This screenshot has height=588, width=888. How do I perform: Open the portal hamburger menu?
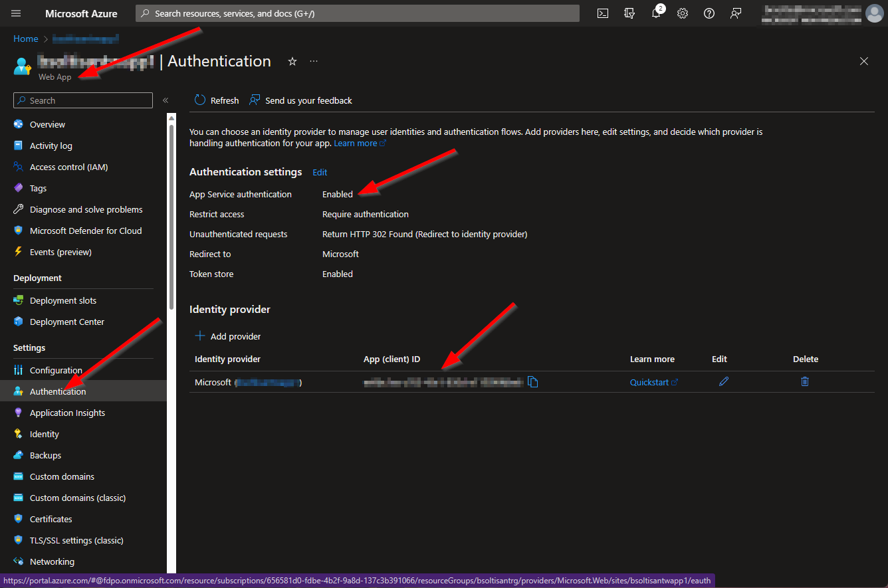[x=17, y=13]
